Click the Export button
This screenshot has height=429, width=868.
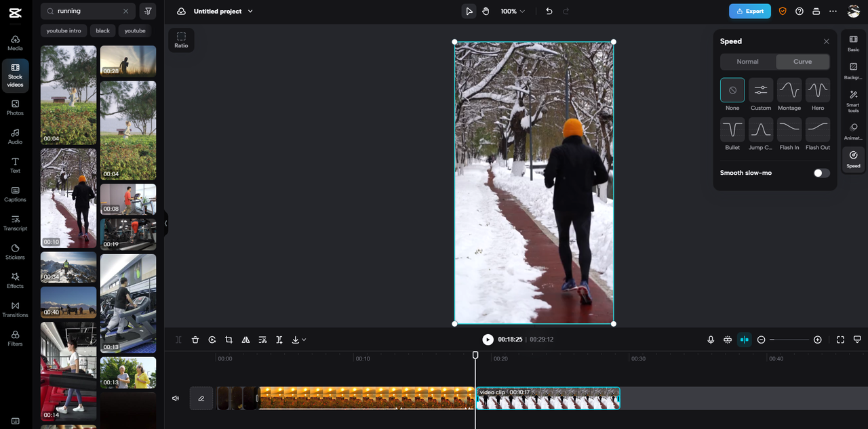tap(750, 11)
